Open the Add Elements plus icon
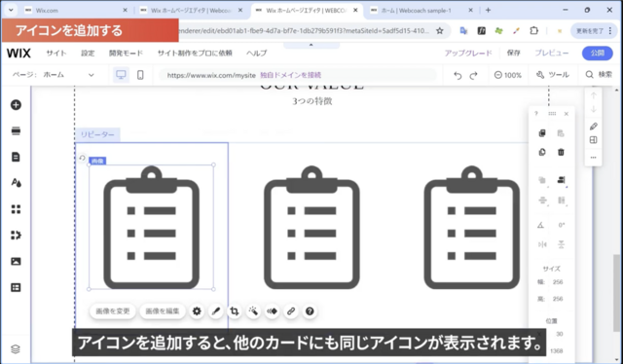Viewport: 623px width, 364px height. 16,105
